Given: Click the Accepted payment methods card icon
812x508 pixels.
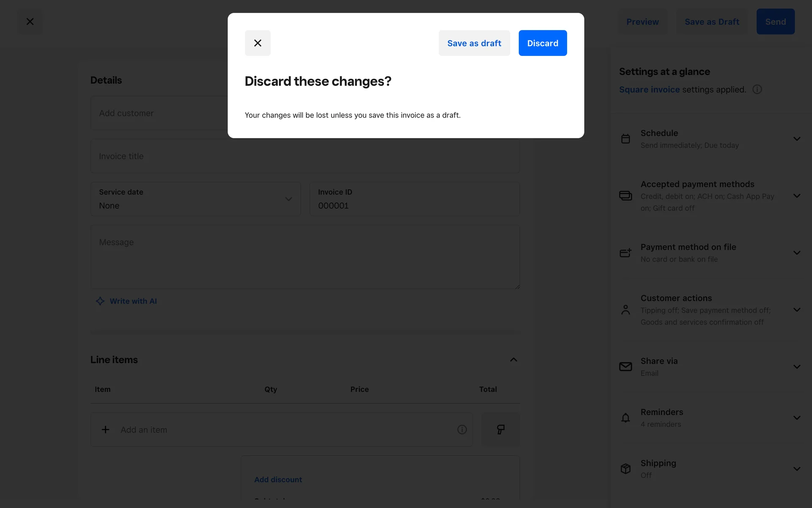Looking at the screenshot, I should (x=625, y=196).
